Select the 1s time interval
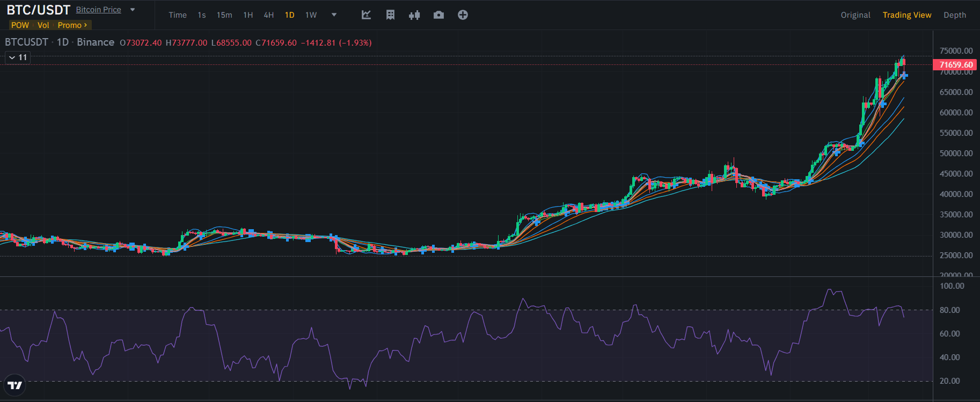The width and height of the screenshot is (980, 402). pos(202,15)
